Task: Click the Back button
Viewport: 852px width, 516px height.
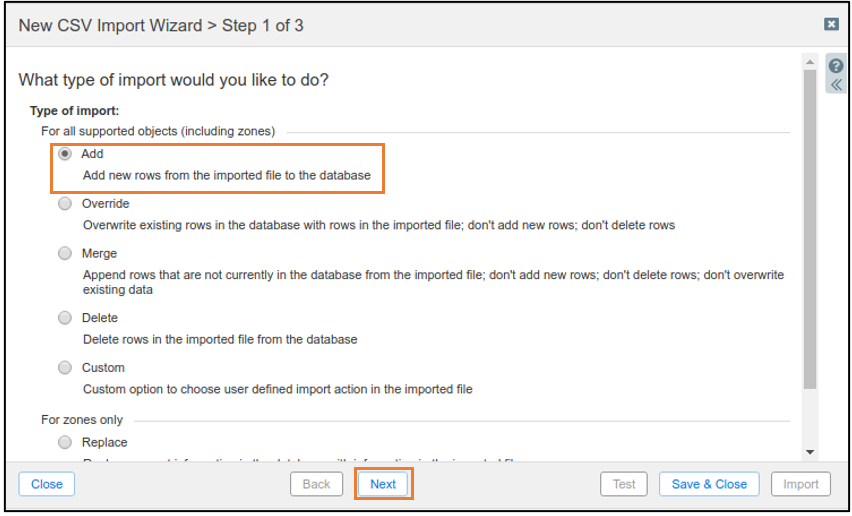Action: 316,484
